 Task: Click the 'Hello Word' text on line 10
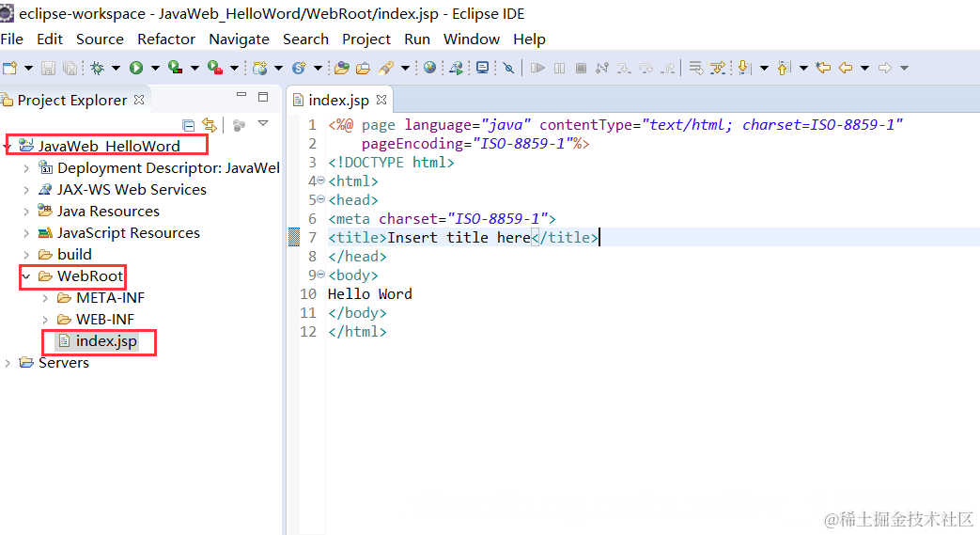tap(369, 294)
